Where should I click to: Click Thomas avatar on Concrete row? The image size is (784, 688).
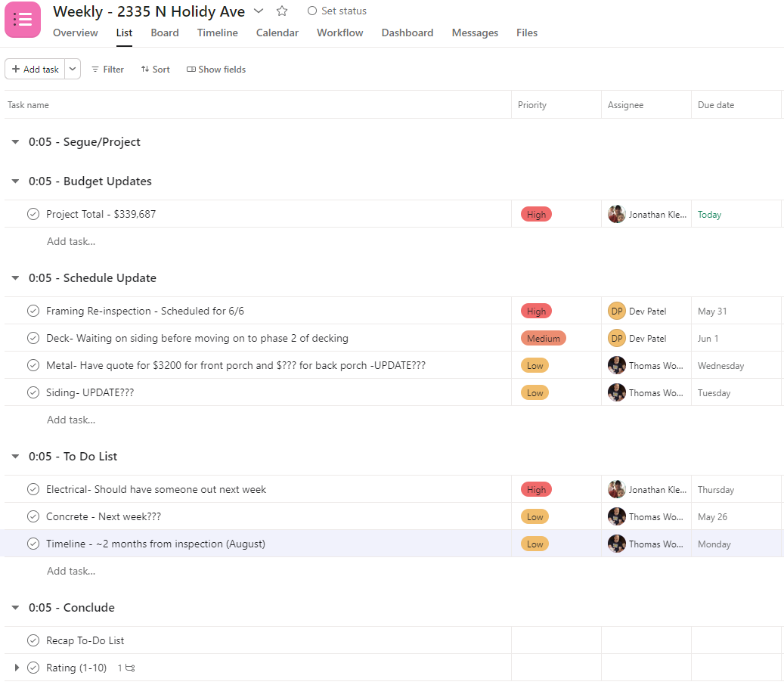pos(616,517)
